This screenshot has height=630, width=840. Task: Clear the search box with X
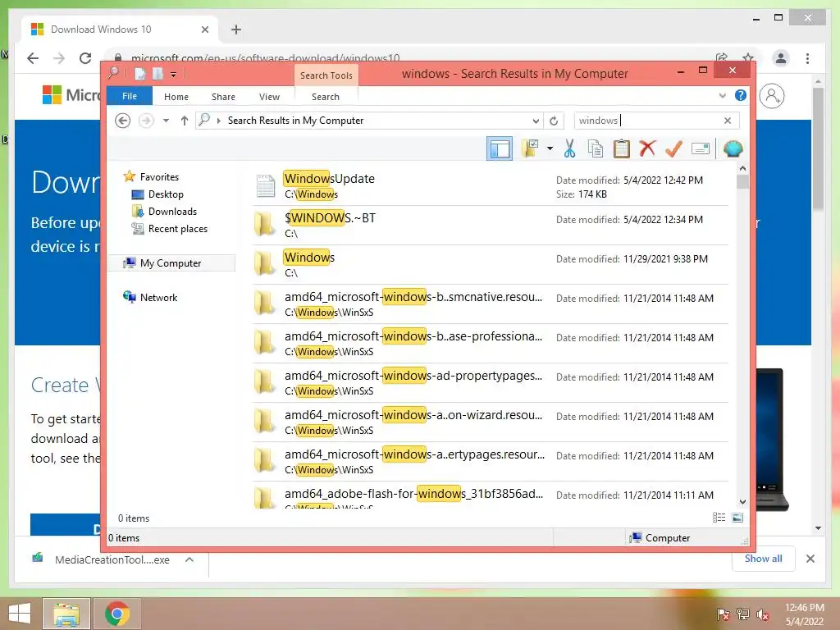click(x=728, y=121)
